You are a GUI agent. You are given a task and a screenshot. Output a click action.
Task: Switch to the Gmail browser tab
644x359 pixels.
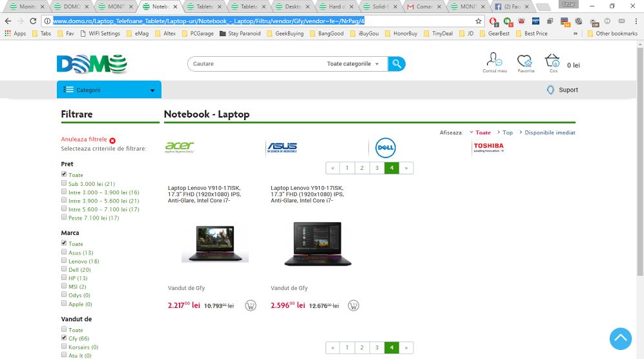(424, 6)
